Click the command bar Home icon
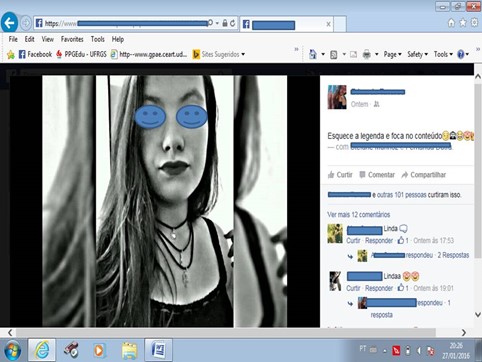Screen dimensions: 482x362 click(313, 54)
